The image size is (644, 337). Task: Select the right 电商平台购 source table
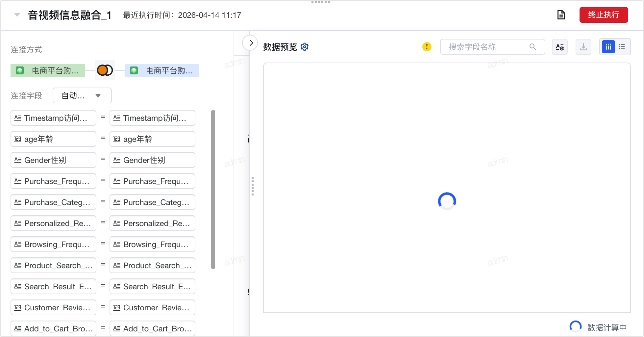click(162, 70)
